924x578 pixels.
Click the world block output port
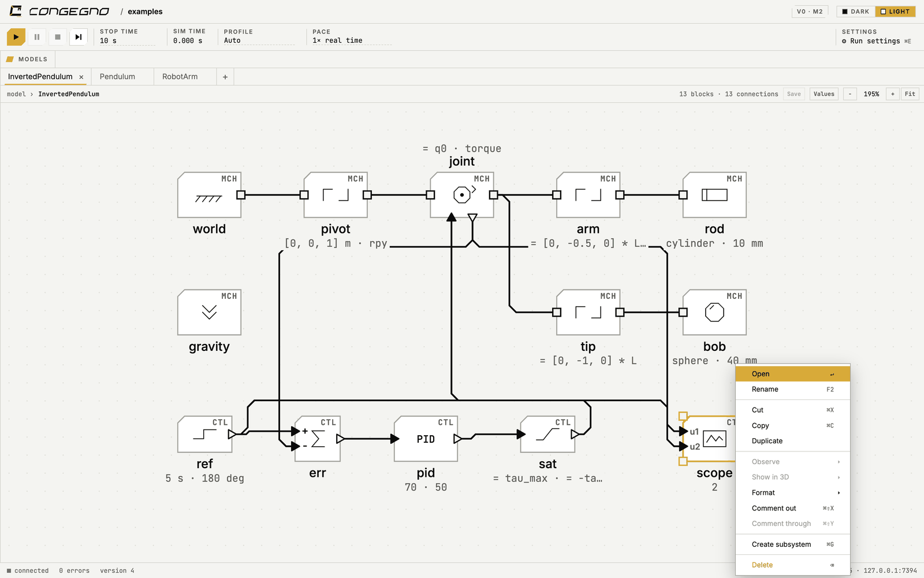point(241,195)
